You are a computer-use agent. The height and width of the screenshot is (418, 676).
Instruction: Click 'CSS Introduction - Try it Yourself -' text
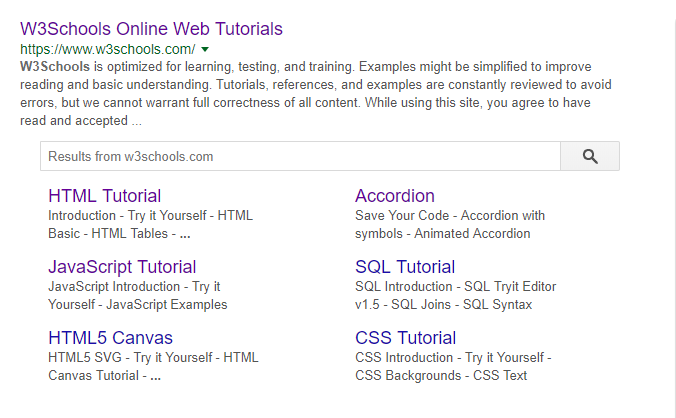[x=454, y=358]
